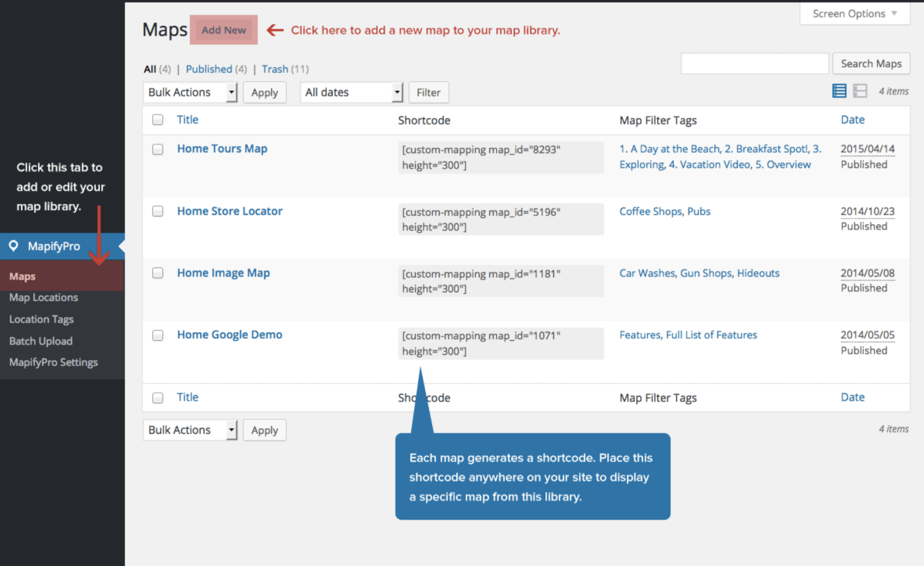Switch to list view icon
This screenshot has height=566, width=924.
(x=839, y=91)
